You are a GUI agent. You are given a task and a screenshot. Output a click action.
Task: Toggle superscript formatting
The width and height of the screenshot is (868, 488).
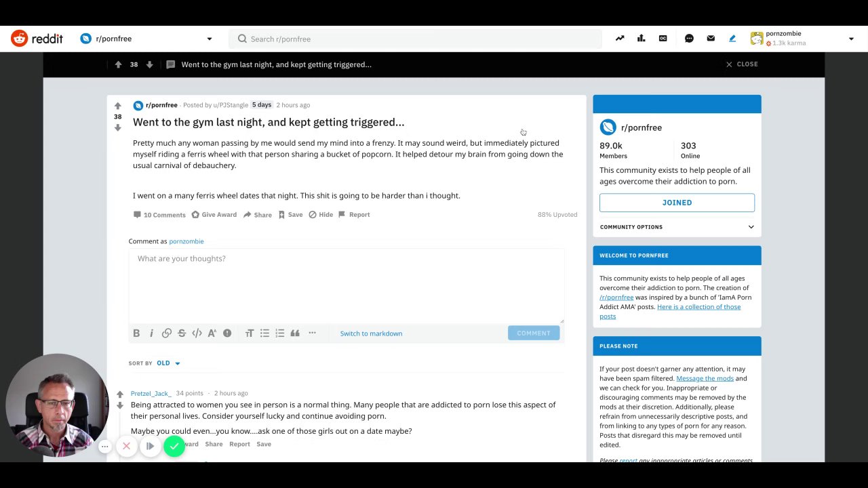pyautogui.click(x=212, y=333)
